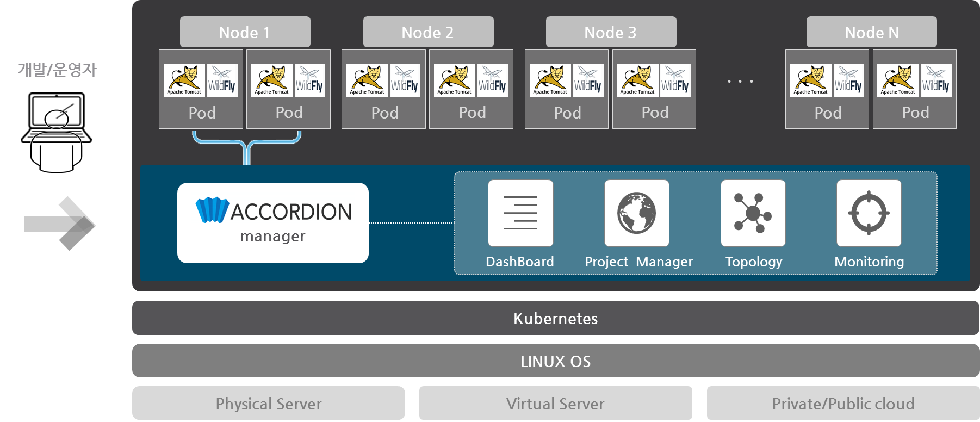Click Apache Tomcat icon in Node 1 second pod
The height and width of the screenshot is (422, 980).
[272, 80]
